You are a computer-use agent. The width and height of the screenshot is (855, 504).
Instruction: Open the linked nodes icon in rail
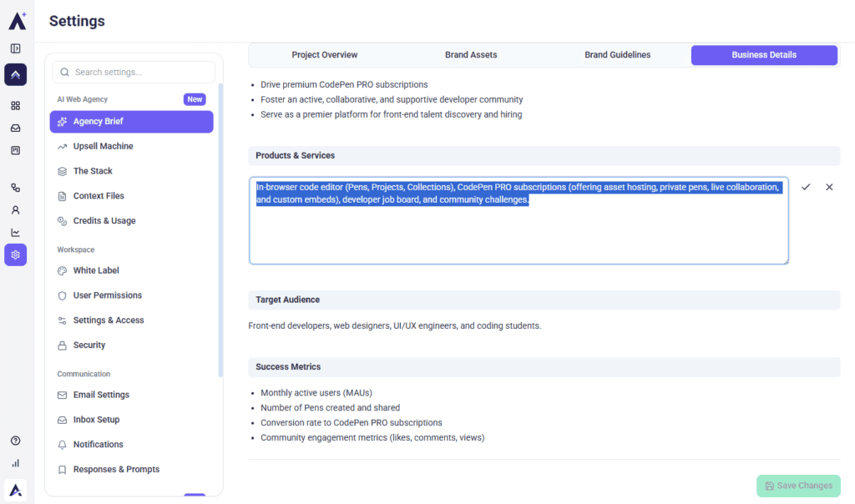(15, 188)
